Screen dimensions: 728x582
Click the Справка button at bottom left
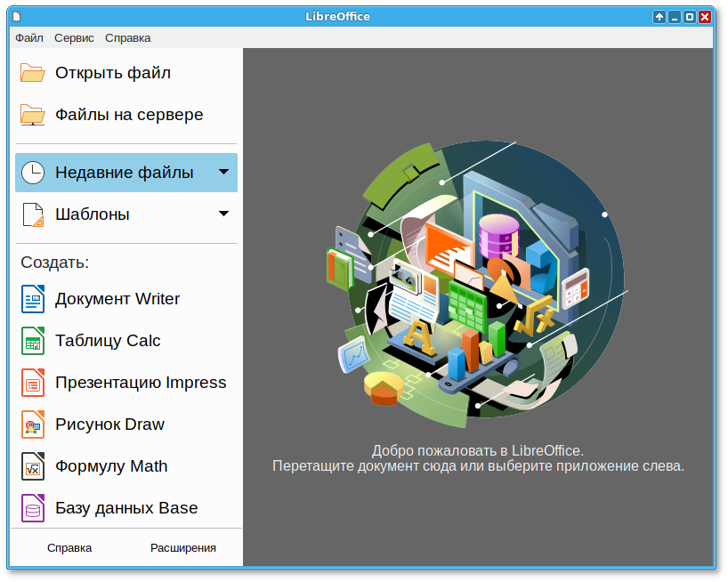(x=69, y=548)
